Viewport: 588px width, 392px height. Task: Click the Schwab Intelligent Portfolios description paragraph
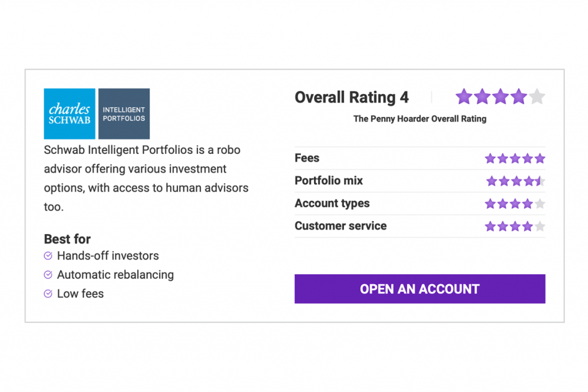click(146, 178)
